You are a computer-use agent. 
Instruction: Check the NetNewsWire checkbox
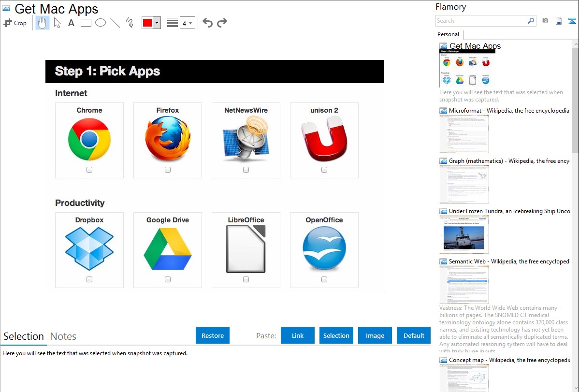[246, 170]
